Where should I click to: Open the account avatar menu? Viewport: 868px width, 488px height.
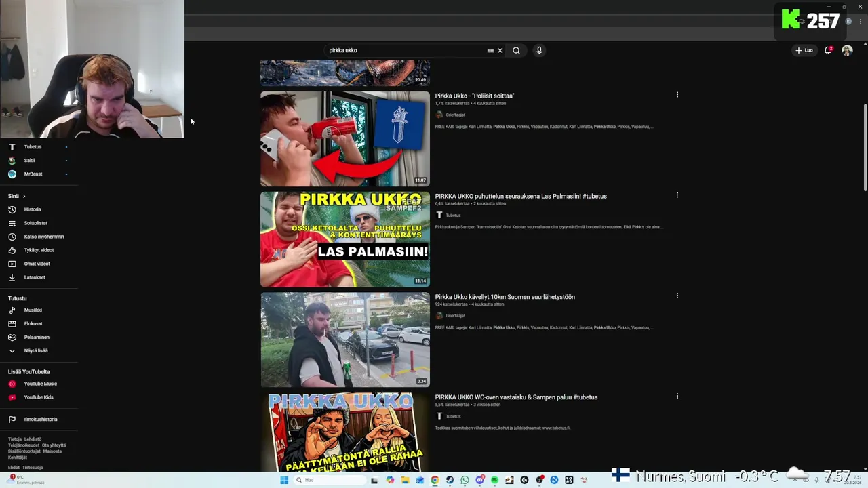847,50
